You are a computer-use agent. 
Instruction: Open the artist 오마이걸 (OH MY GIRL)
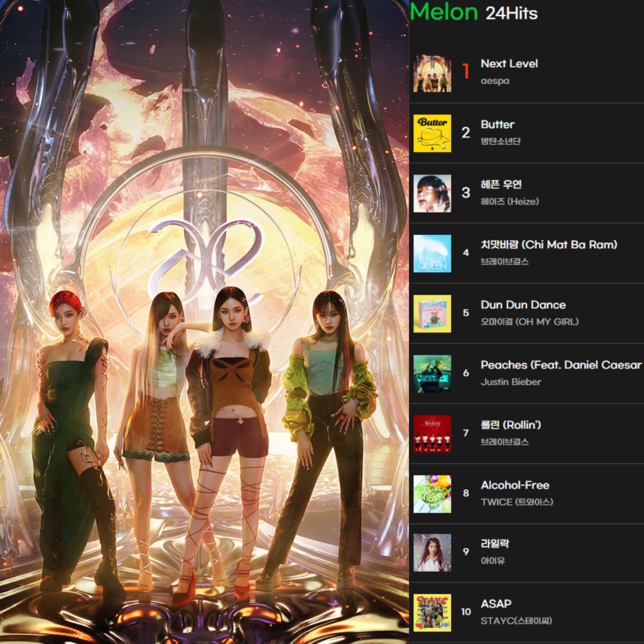click(x=530, y=321)
